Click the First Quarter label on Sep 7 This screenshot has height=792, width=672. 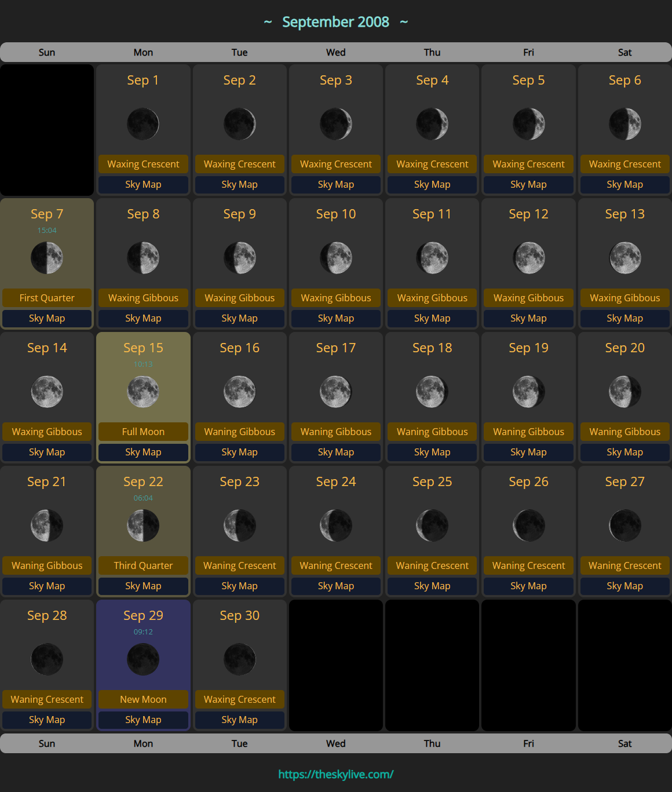[47, 298]
